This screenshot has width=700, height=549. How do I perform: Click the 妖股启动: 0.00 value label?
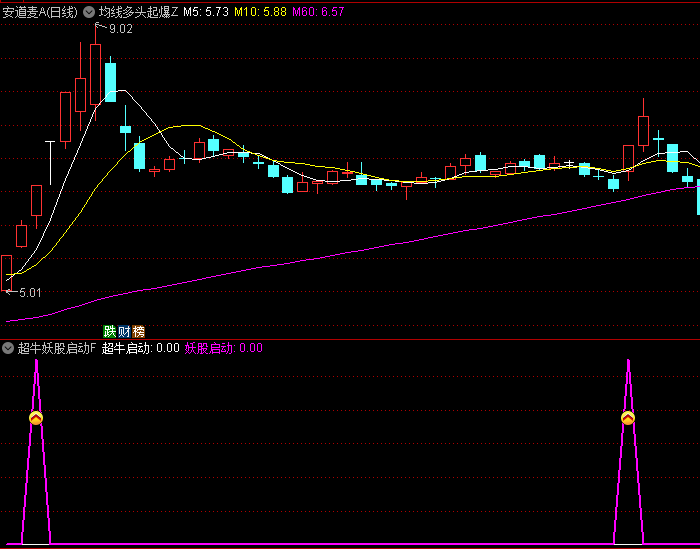224,348
